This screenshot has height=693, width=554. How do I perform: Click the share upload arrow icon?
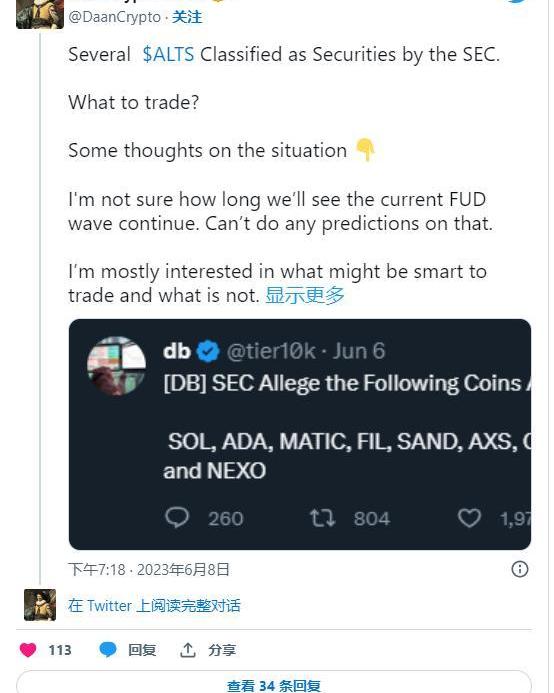tap(187, 650)
